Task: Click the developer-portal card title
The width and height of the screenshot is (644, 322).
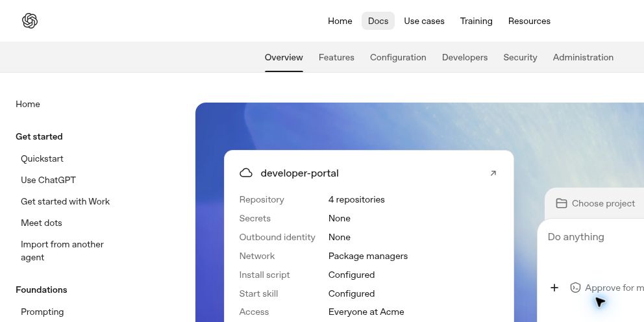Action: tap(299, 173)
